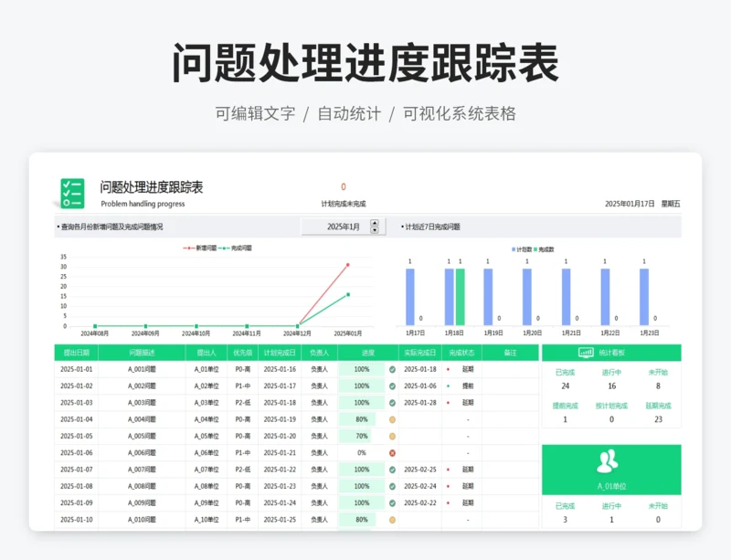The height and width of the screenshot is (560, 731).
Task: Select the A_05单位 submitter cell
Action: point(207,437)
